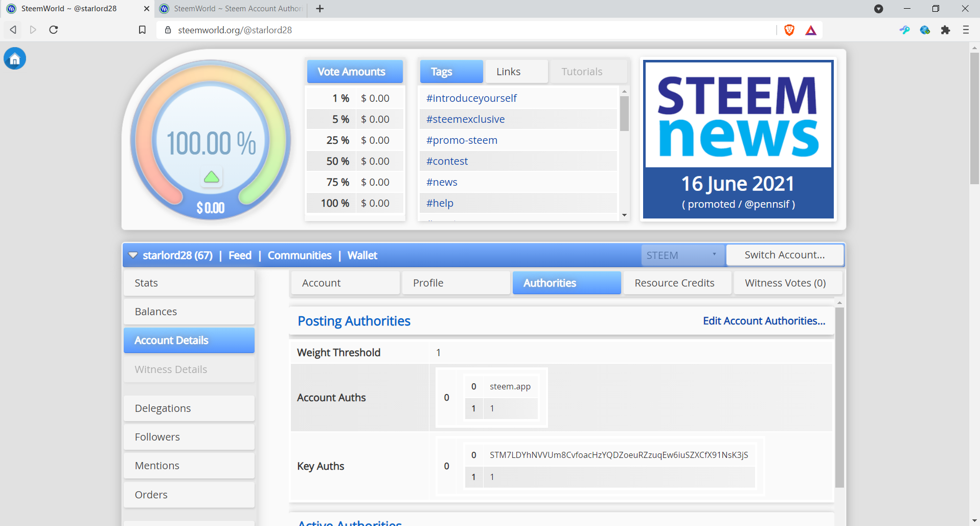Collapse the starlord28 account section triangle
The width and height of the screenshot is (980, 526).
coord(133,255)
